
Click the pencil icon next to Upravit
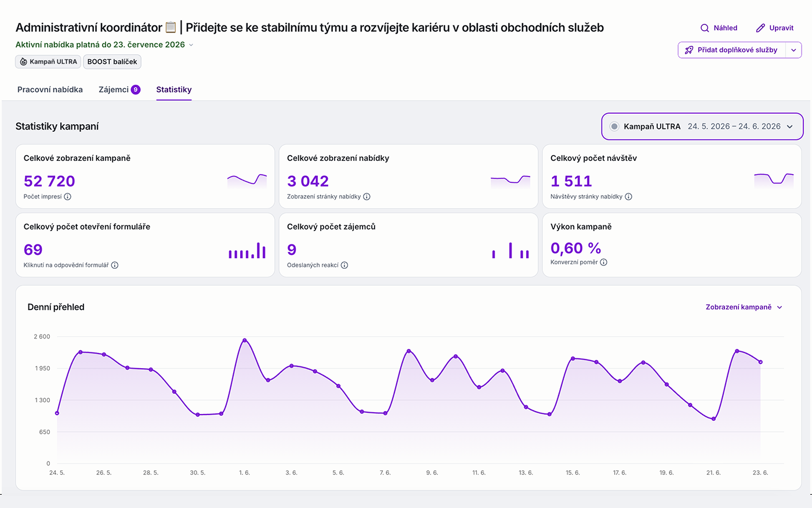[760, 28]
